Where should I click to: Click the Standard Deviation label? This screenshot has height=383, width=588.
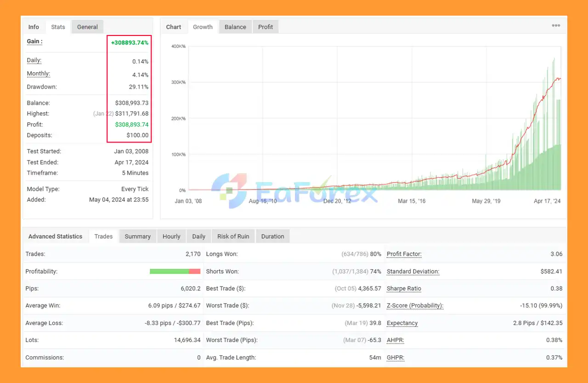tap(413, 271)
